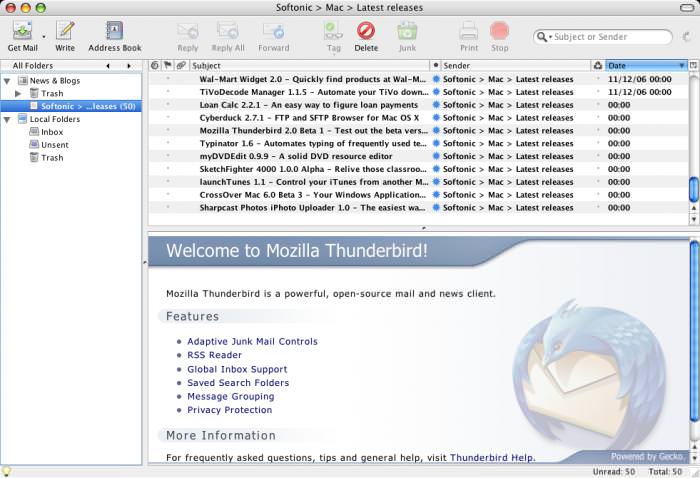Open the column picker icon

(693, 66)
